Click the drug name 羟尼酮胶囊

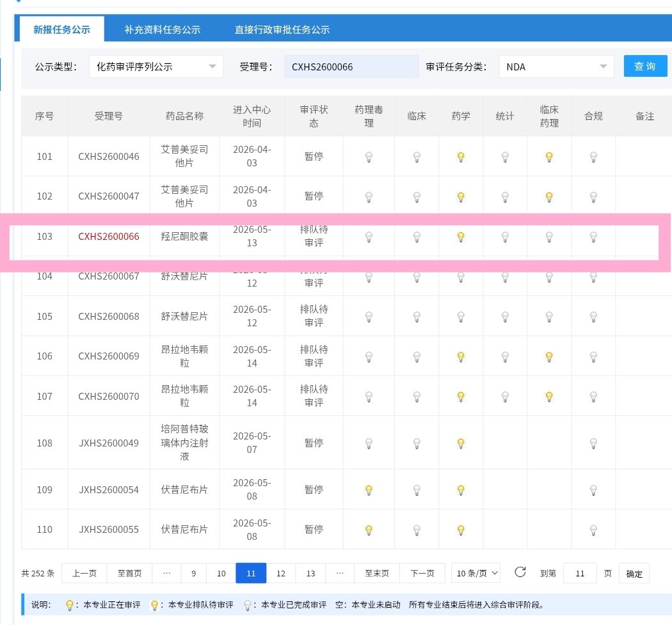pos(184,237)
